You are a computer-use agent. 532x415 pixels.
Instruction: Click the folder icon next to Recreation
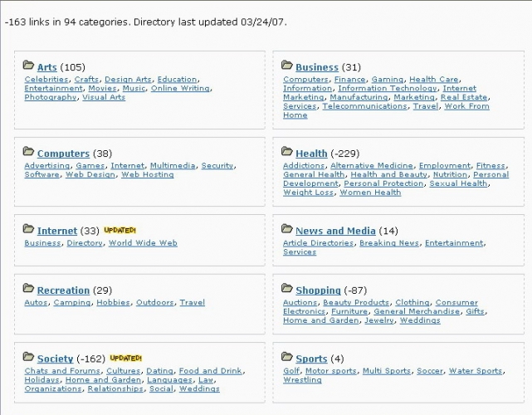pyautogui.click(x=29, y=289)
